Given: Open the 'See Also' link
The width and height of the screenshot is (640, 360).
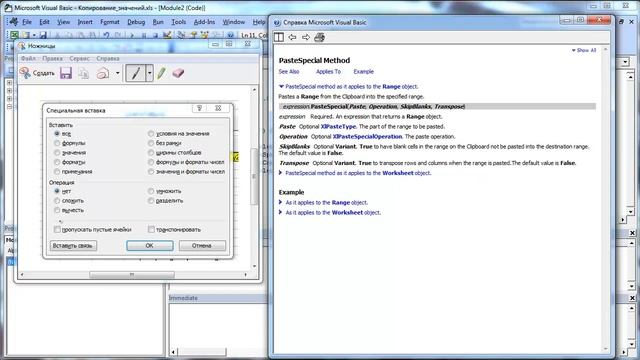Looking at the screenshot, I should point(289,71).
